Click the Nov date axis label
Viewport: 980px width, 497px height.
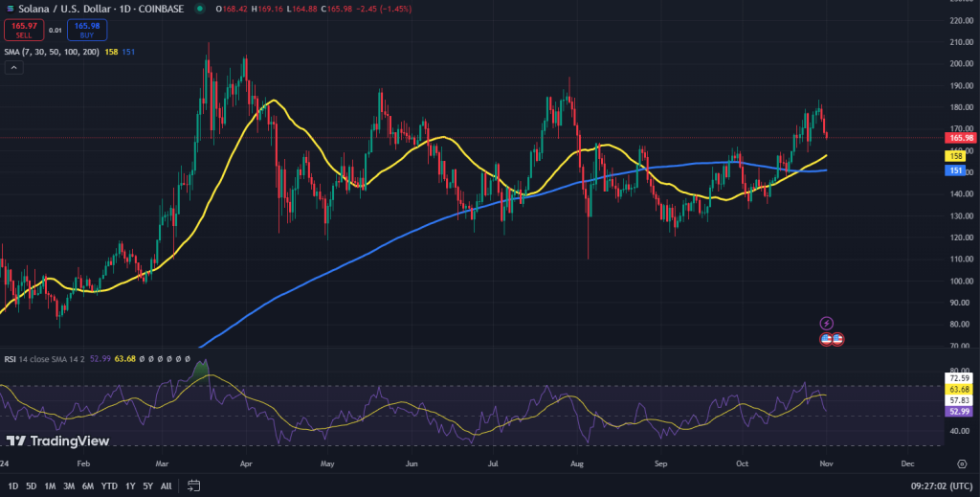(x=826, y=463)
